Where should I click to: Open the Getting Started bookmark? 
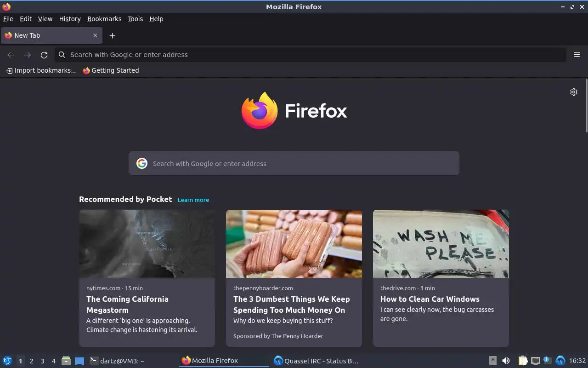click(111, 70)
